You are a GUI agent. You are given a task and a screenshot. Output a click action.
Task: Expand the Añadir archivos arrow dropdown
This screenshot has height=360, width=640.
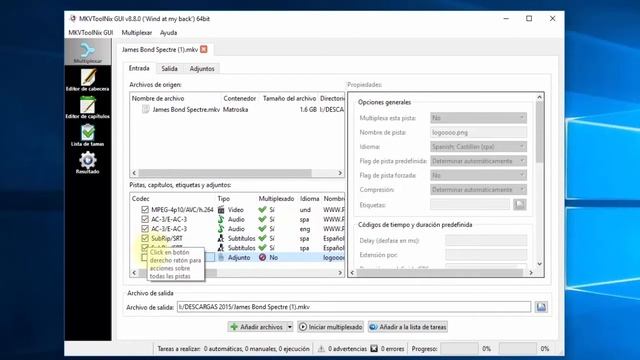click(x=289, y=327)
